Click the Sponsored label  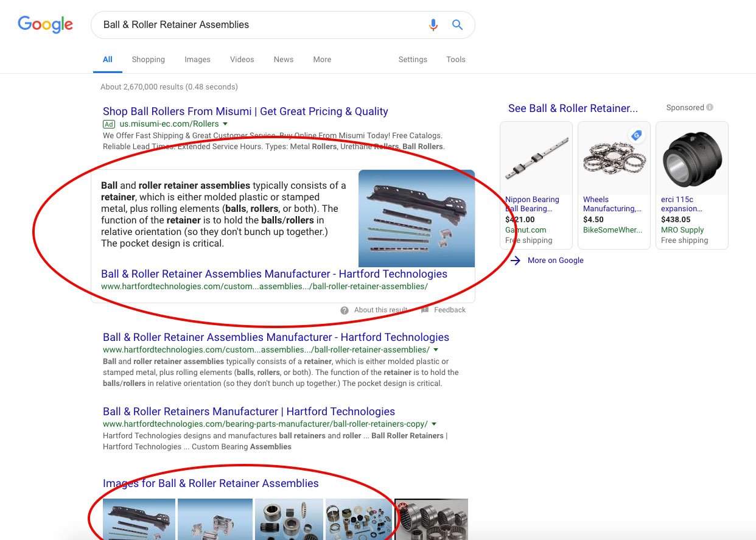coord(685,108)
